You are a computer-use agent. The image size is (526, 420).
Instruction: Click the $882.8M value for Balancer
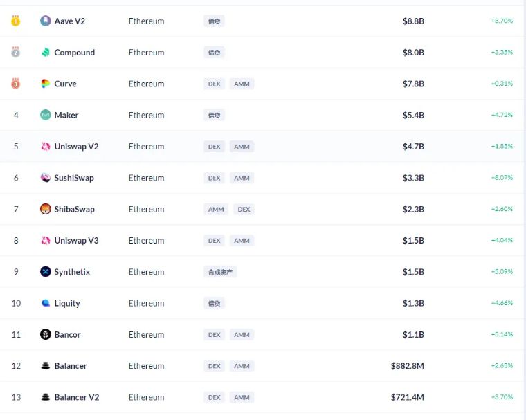point(407,366)
